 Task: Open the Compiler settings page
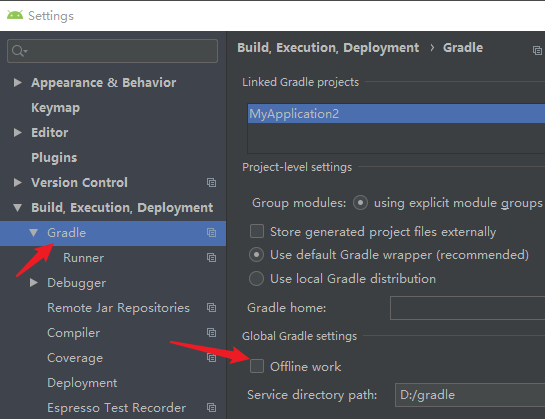[74, 333]
